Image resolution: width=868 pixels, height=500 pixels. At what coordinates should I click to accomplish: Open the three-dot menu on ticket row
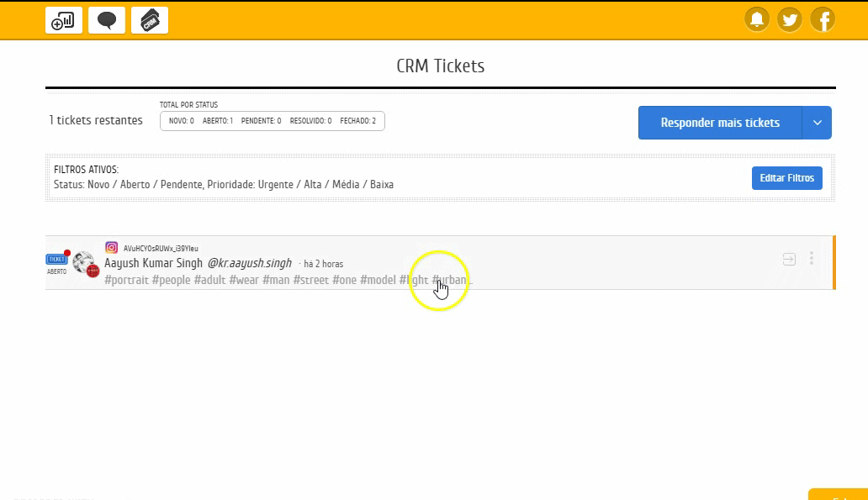[x=811, y=259]
